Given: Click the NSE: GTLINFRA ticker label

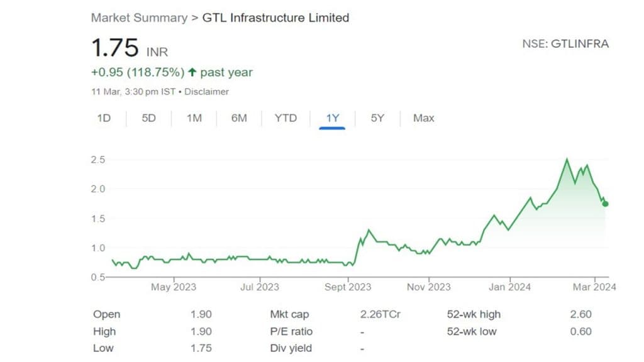Looking at the screenshot, I should pos(565,44).
